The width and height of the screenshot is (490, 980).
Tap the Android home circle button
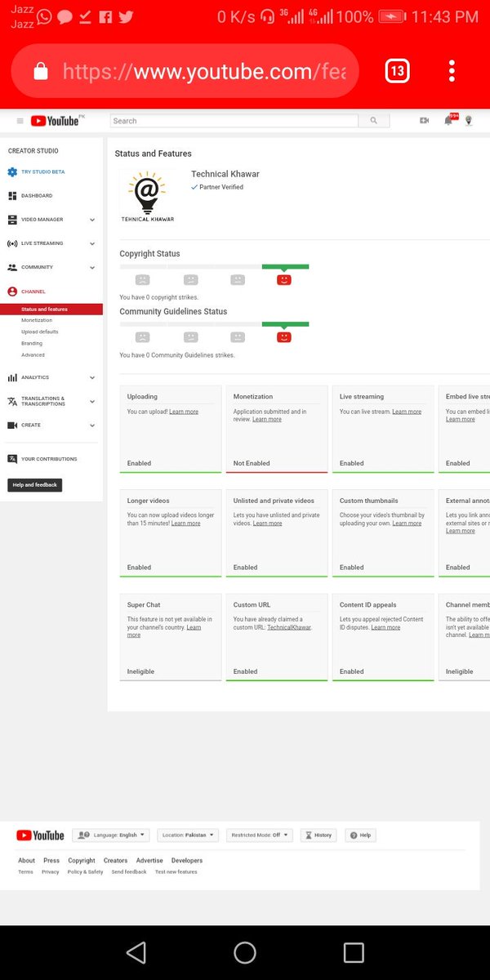pos(245,952)
